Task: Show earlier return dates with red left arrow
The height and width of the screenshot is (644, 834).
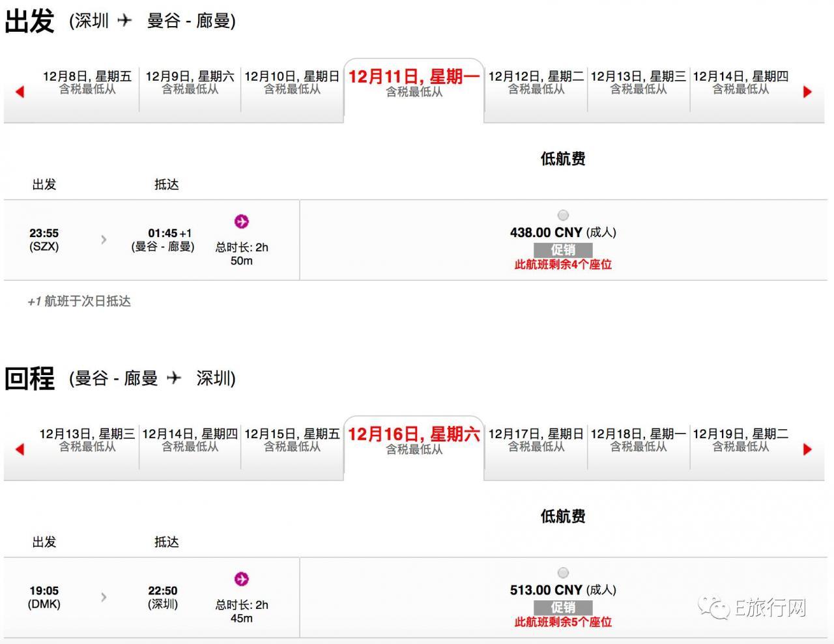Action: click(20, 449)
